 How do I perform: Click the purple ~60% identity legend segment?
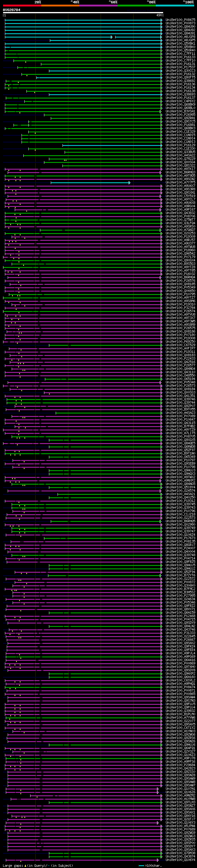[x=98, y=6]
